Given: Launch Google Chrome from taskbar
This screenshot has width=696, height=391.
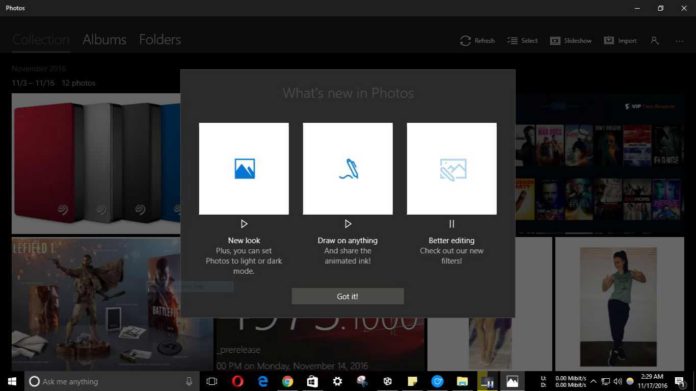Looking at the screenshot, I should 288,381.
